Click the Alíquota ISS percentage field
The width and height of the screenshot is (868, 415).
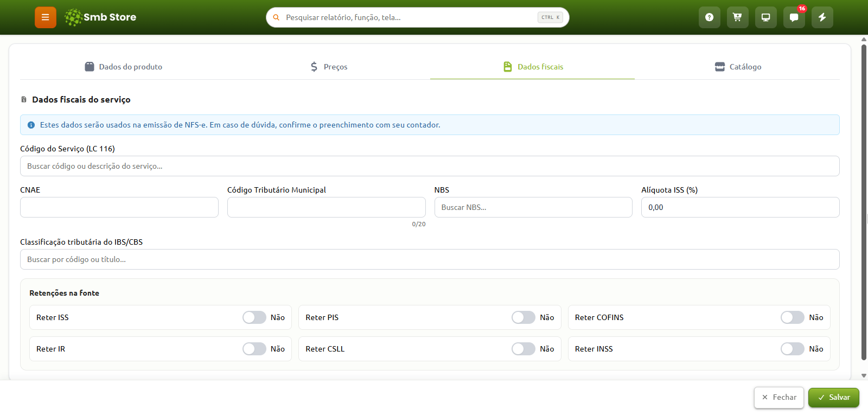[740, 207]
